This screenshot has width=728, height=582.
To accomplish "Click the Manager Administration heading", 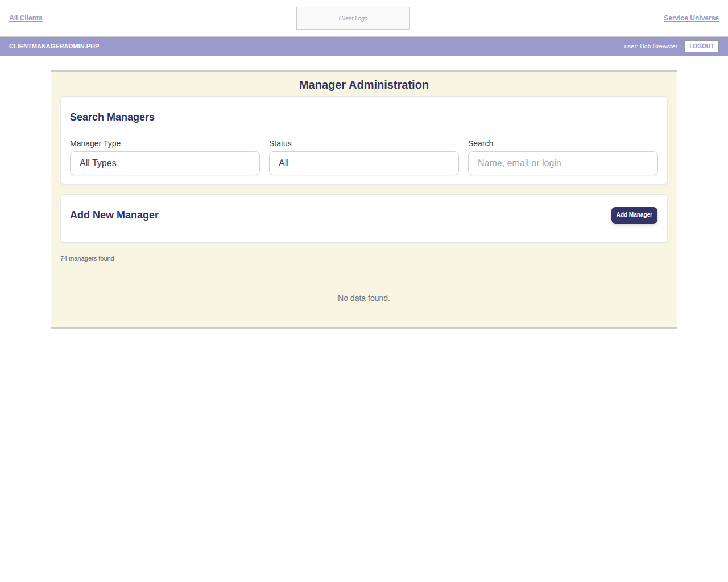I will 364,85.
